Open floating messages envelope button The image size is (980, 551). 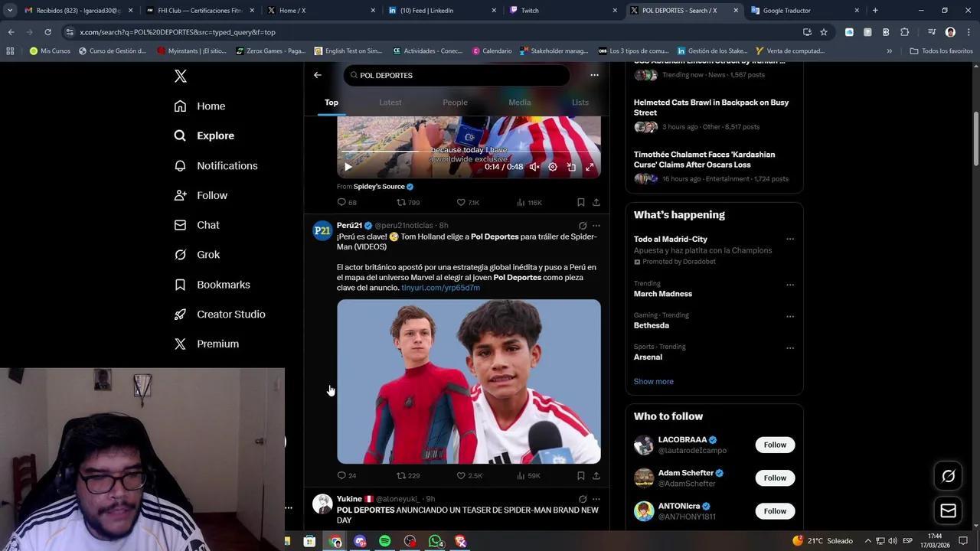click(948, 511)
